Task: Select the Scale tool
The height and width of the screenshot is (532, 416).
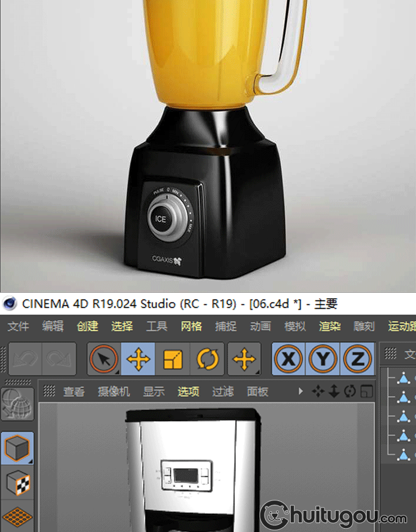Action: (173, 360)
